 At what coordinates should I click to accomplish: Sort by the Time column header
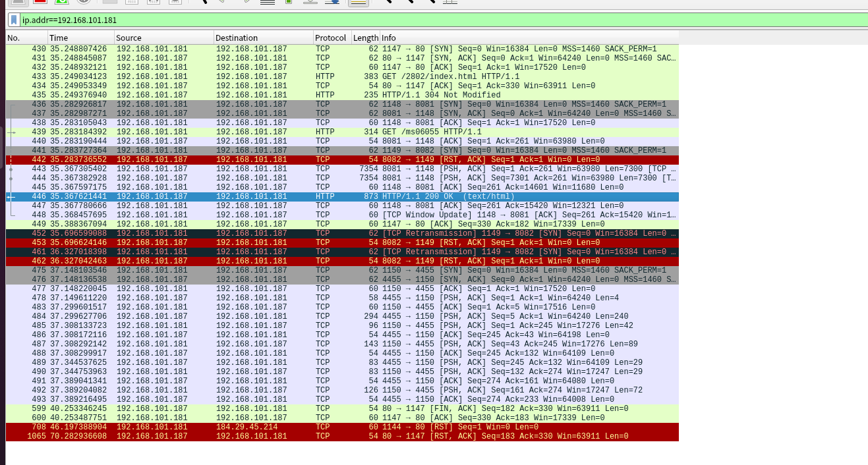[80, 38]
